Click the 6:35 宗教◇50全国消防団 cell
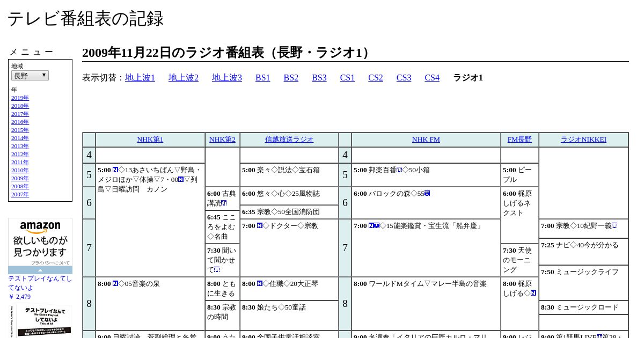Image resolution: width=644 pixels, height=338 pixels. [x=289, y=212]
